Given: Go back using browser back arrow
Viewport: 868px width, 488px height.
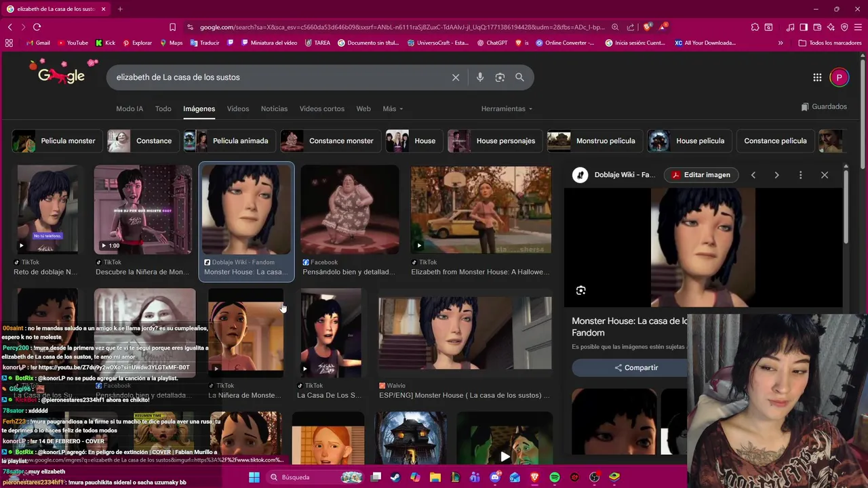Looking at the screenshot, I should coord(9,27).
